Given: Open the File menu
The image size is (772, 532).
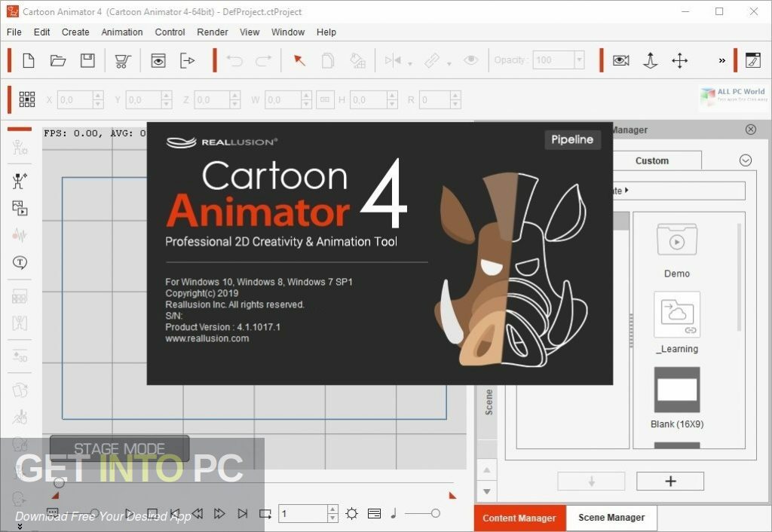Looking at the screenshot, I should point(14,32).
